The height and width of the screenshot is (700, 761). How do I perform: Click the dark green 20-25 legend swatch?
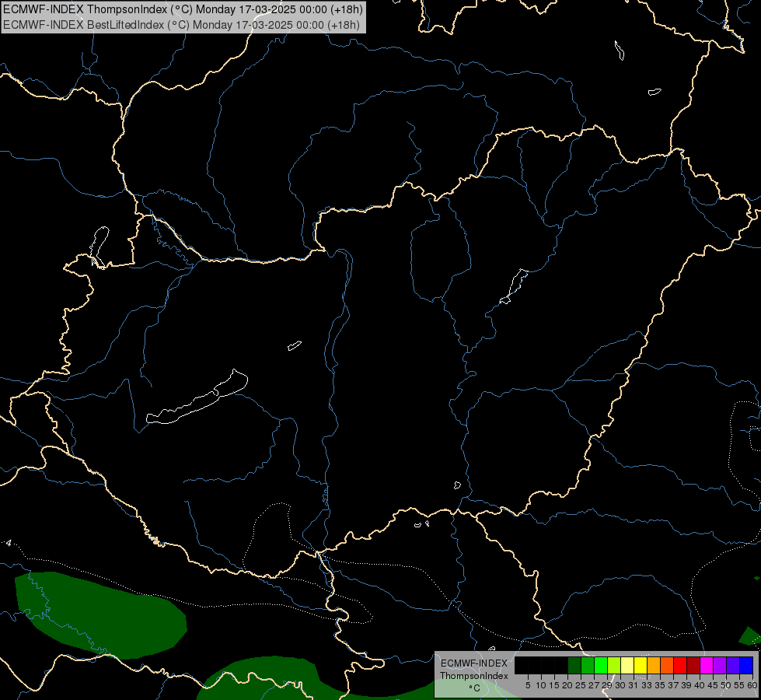574,665
